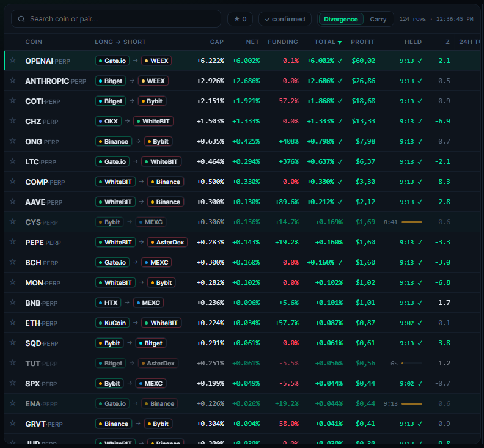Star the ANTHROPIC perp row
This screenshot has height=448, width=484.
13,80
